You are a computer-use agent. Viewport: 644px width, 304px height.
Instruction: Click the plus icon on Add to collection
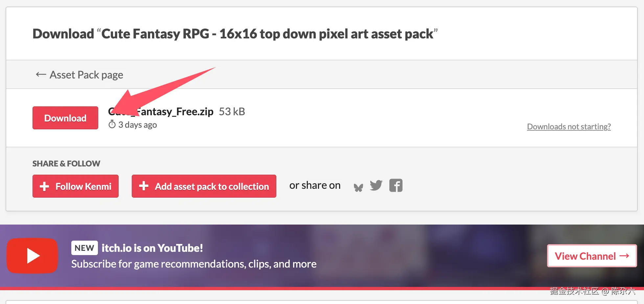pyautogui.click(x=144, y=186)
